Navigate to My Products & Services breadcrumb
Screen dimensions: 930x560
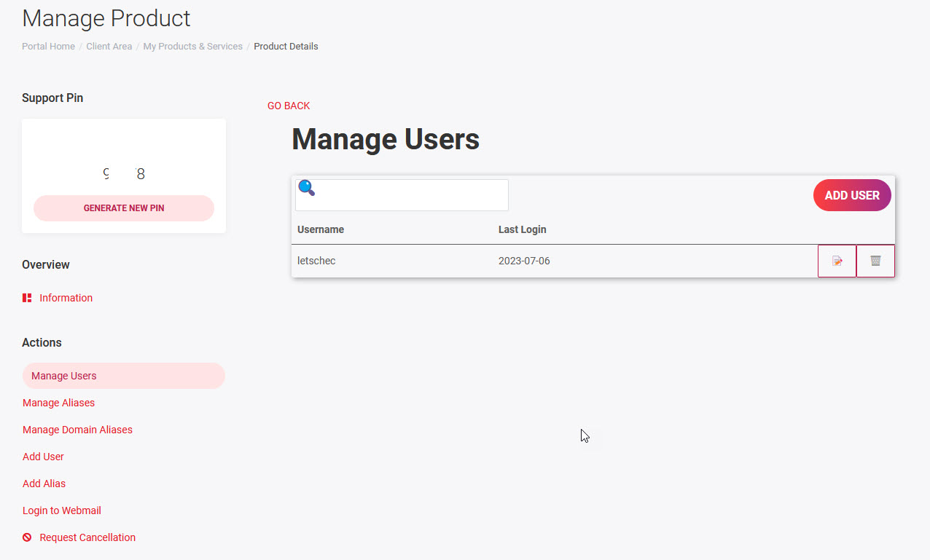click(192, 47)
